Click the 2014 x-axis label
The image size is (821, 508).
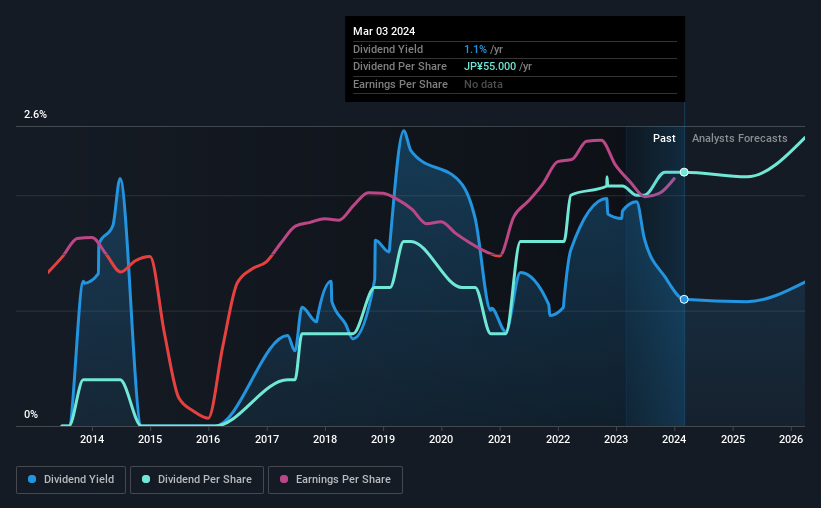pos(92,439)
